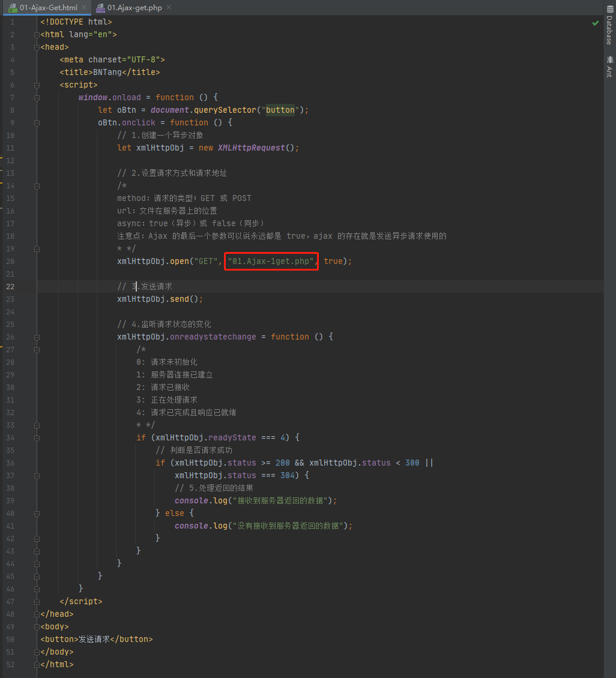Viewport: 616px width, 678px height.
Task: Click XMLHttpRequest constructor on line 11
Action: tap(252, 148)
